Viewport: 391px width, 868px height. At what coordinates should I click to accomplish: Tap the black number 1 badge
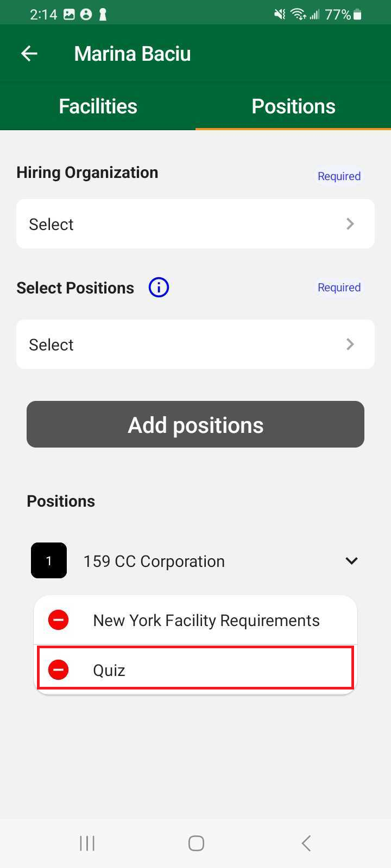tap(49, 560)
